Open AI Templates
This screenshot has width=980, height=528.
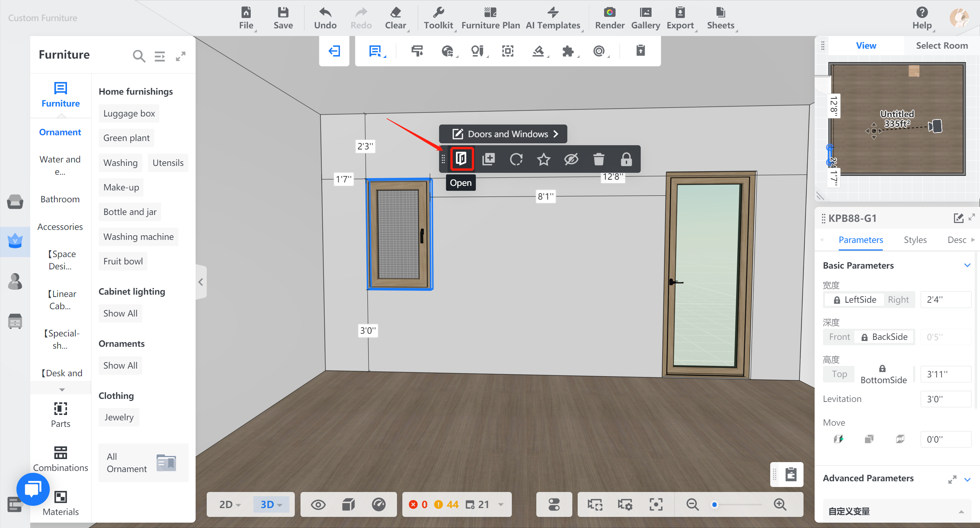coord(553,18)
